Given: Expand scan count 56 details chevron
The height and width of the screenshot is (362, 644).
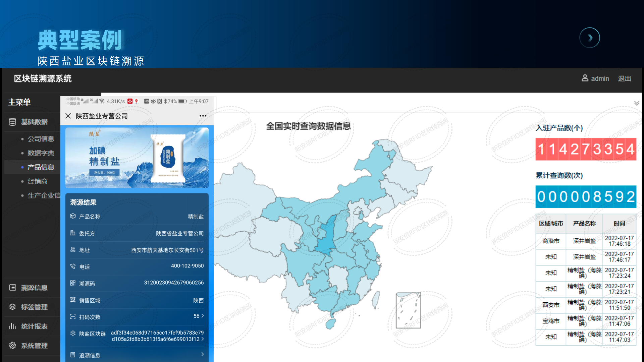Looking at the screenshot, I should pyautogui.click(x=203, y=316).
